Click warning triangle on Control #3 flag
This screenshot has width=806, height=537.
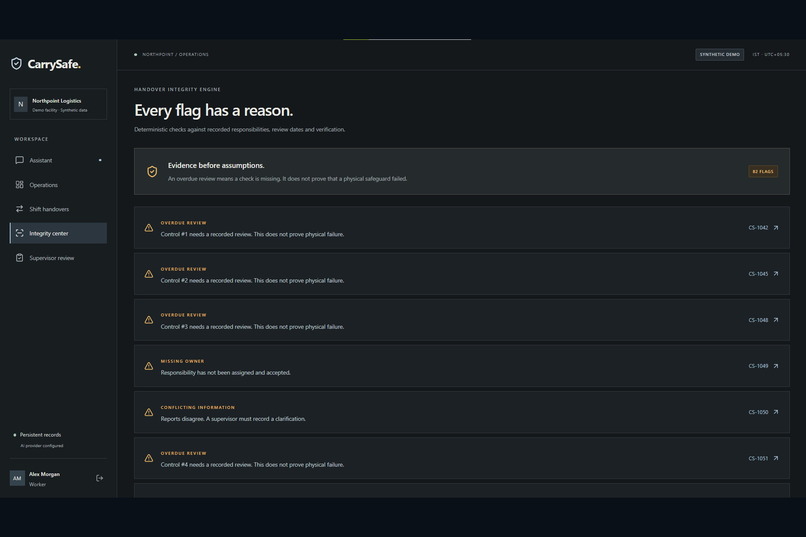[x=149, y=320]
